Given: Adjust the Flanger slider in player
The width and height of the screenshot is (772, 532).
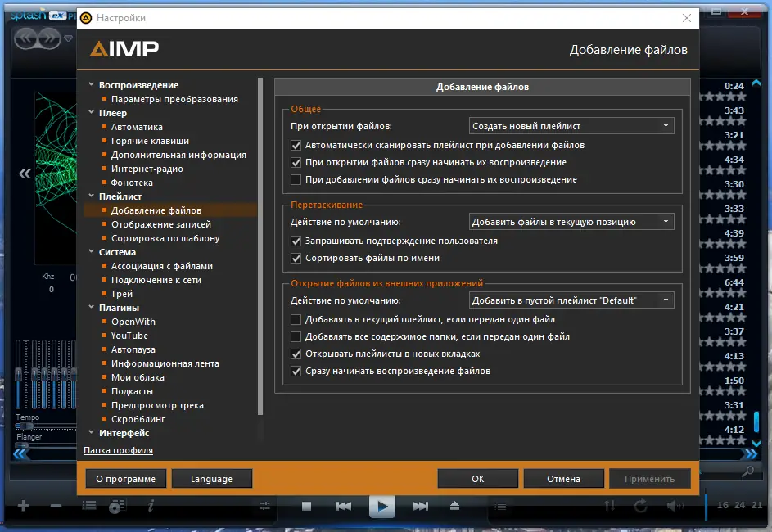Looking at the screenshot, I should [21, 445].
